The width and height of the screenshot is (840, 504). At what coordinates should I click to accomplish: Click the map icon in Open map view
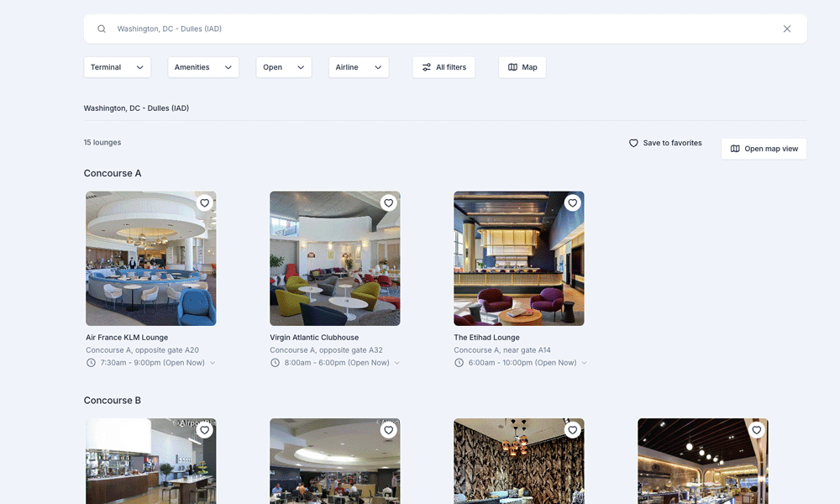coord(735,149)
